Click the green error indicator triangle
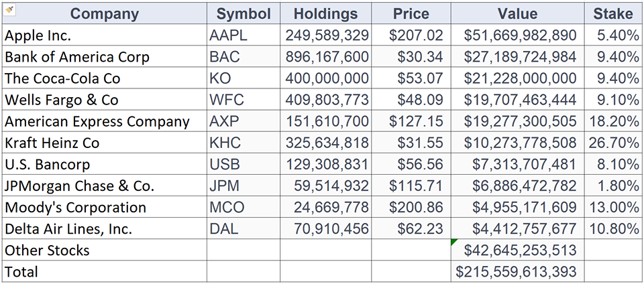The width and height of the screenshot is (644, 284). (x=454, y=242)
